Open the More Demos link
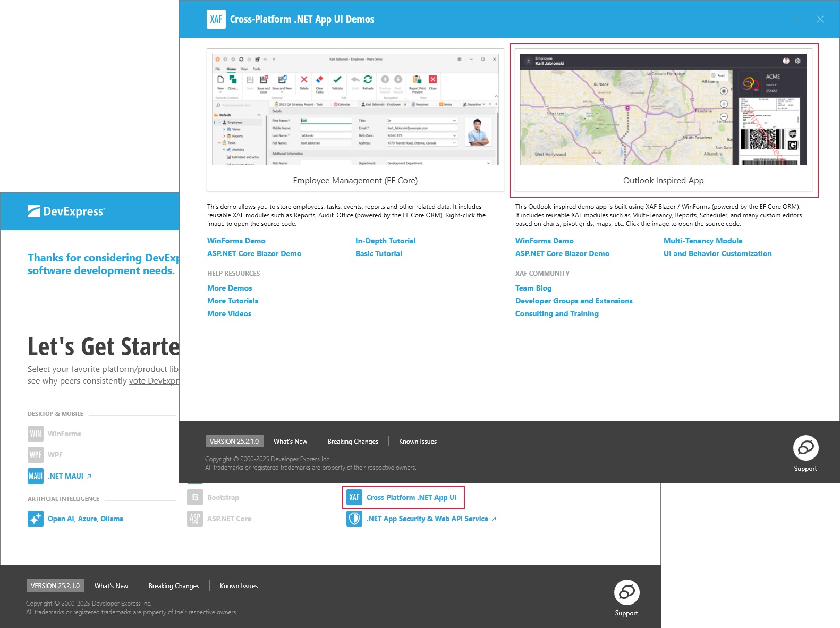The height and width of the screenshot is (628, 840). (x=230, y=288)
